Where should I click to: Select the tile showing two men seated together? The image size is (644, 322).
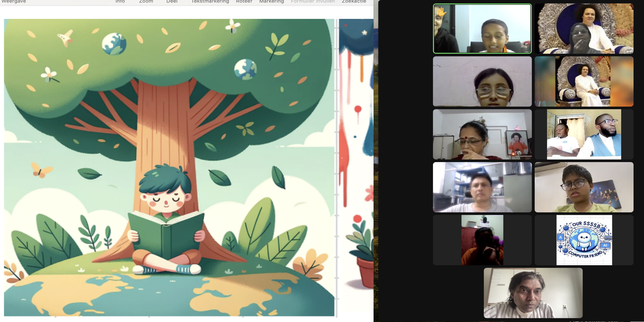[x=584, y=134]
